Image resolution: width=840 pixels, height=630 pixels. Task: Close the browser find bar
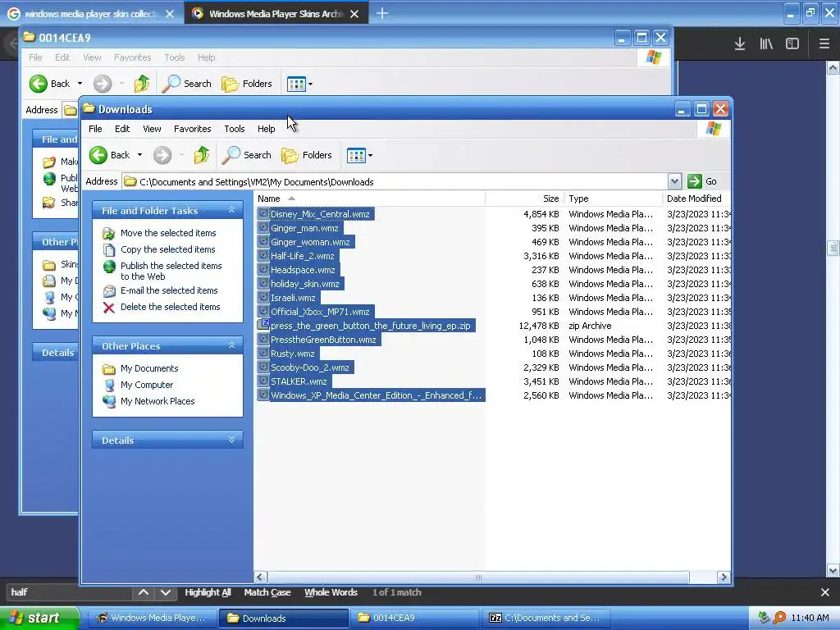tap(825, 592)
